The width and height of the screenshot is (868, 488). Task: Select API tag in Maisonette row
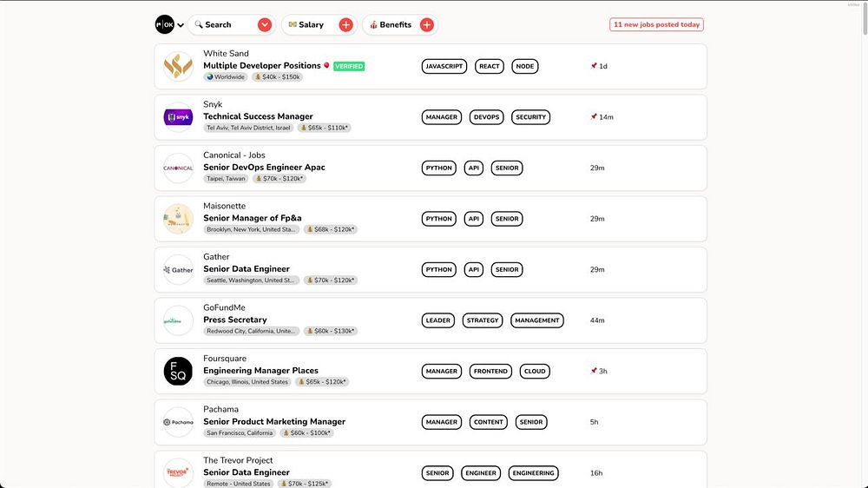coord(474,219)
